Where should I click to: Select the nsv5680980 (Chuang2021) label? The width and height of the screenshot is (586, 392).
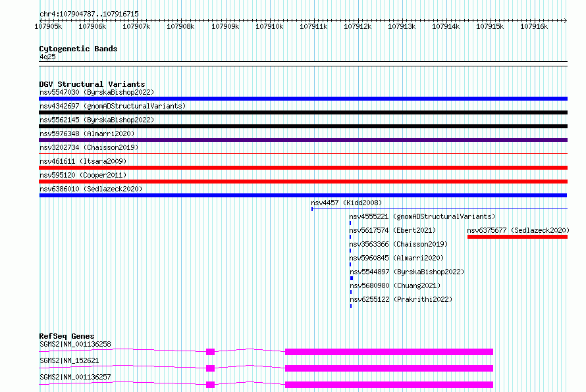395,285
